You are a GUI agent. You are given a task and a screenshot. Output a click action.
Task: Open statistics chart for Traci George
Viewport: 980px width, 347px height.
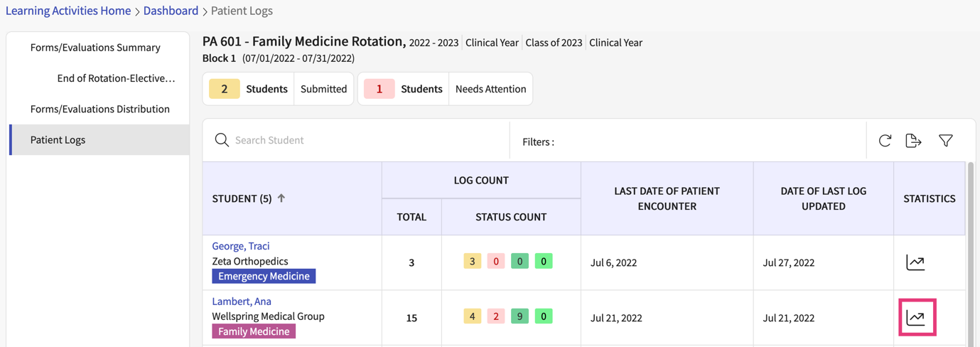[x=915, y=262]
